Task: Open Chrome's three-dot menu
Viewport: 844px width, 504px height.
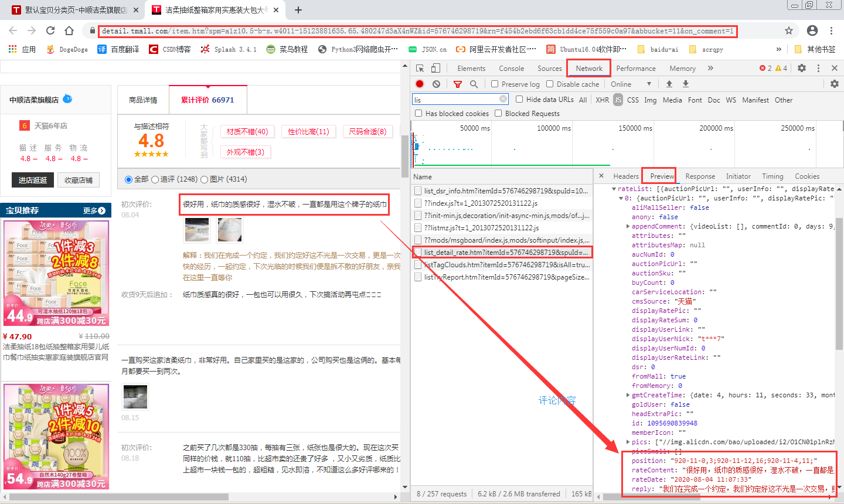Action: [x=832, y=30]
